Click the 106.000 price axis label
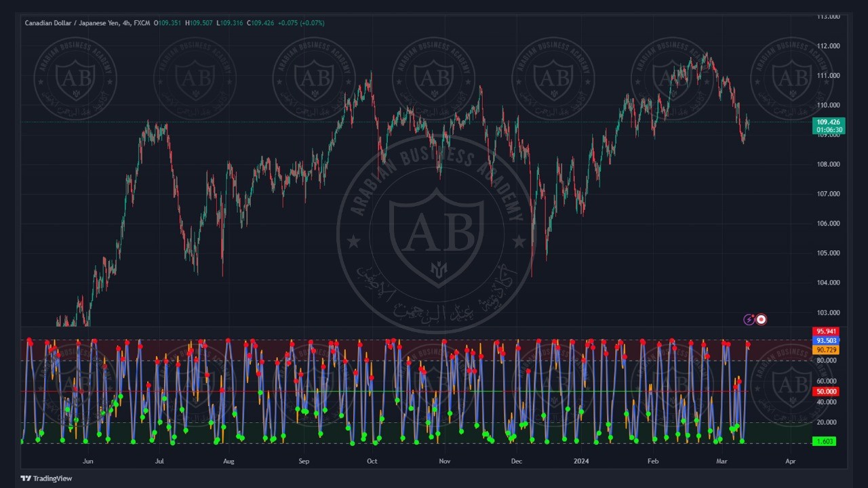Image resolution: width=868 pixels, height=488 pixels. pyautogui.click(x=828, y=224)
